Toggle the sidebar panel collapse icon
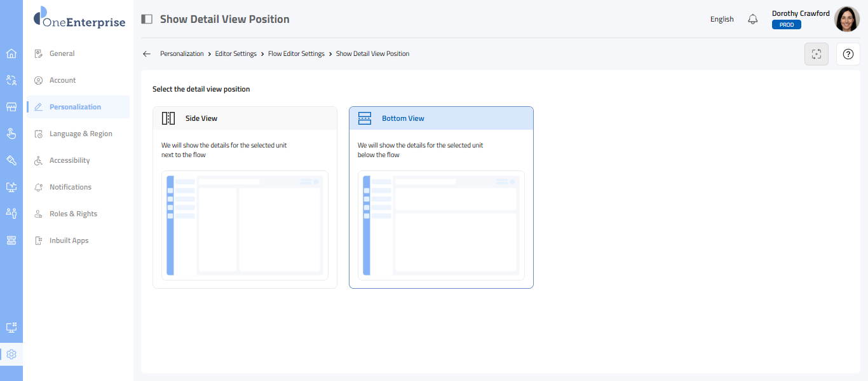The image size is (868, 381). 147,19
